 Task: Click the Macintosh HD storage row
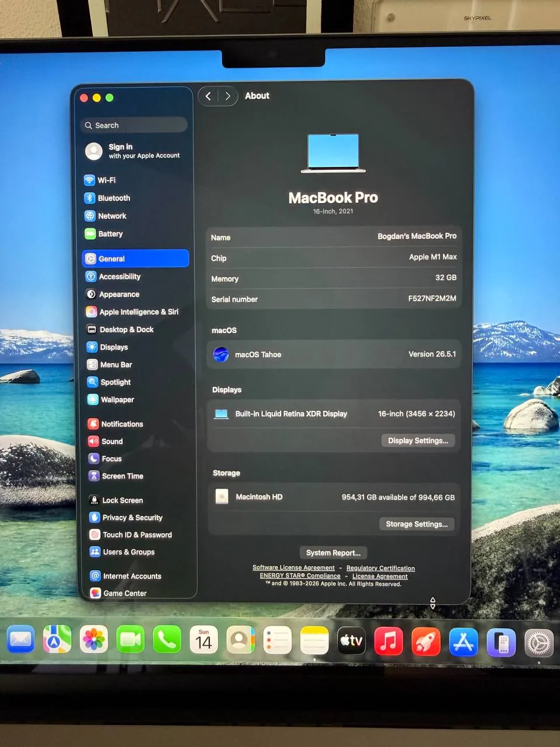pyautogui.click(x=333, y=497)
